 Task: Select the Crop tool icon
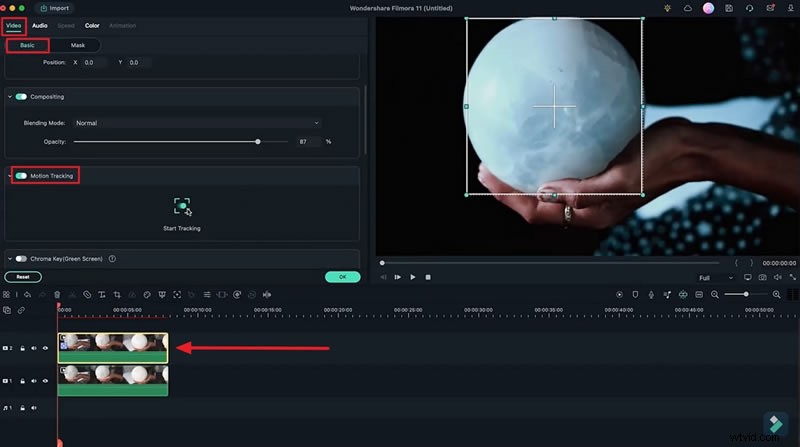pyautogui.click(x=117, y=294)
